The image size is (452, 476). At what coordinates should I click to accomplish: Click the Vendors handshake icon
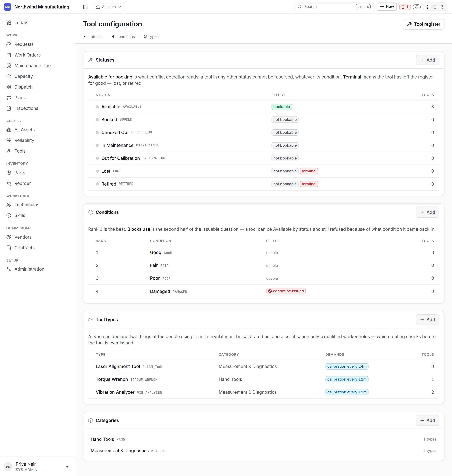click(9, 237)
